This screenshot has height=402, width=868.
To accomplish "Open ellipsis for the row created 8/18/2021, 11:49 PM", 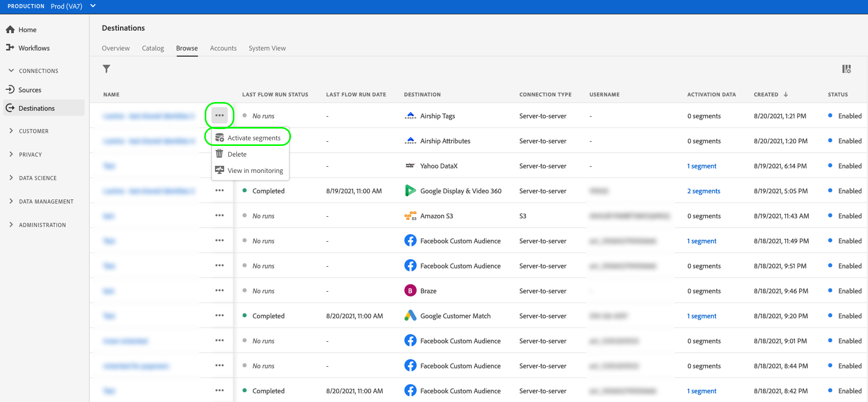I will (x=220, y=240).
